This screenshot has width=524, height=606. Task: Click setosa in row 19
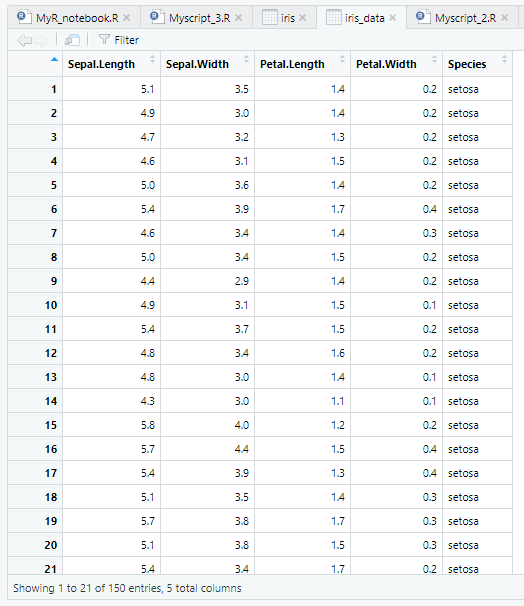[463, 521]
